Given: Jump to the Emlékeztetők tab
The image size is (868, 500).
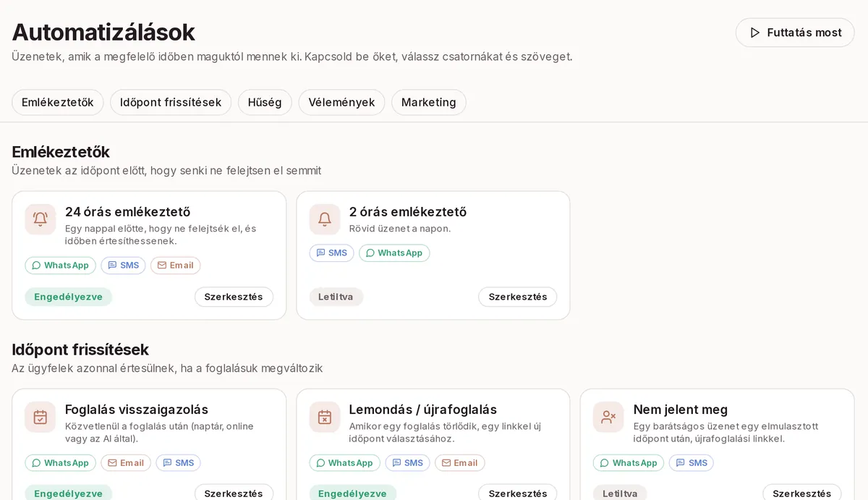Looking at the screenshot, I should pos(58,102).
